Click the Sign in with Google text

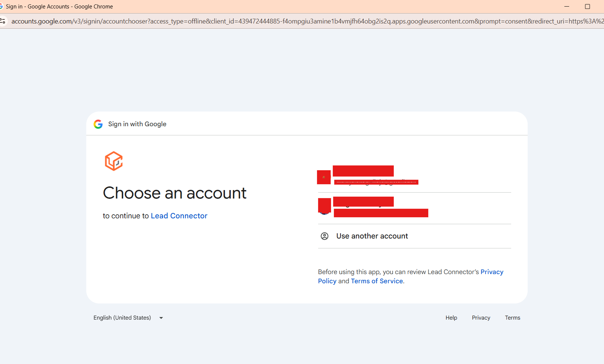point(137,124)
